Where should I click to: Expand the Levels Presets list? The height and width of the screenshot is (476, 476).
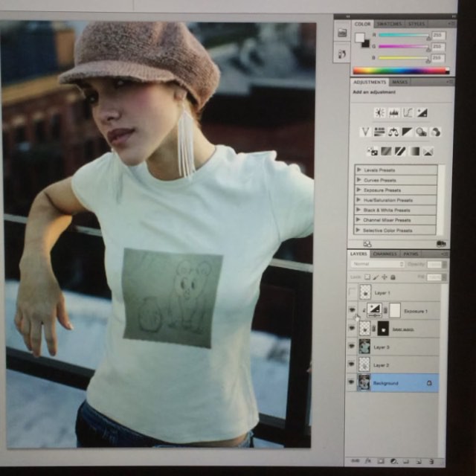pos(359,170)
